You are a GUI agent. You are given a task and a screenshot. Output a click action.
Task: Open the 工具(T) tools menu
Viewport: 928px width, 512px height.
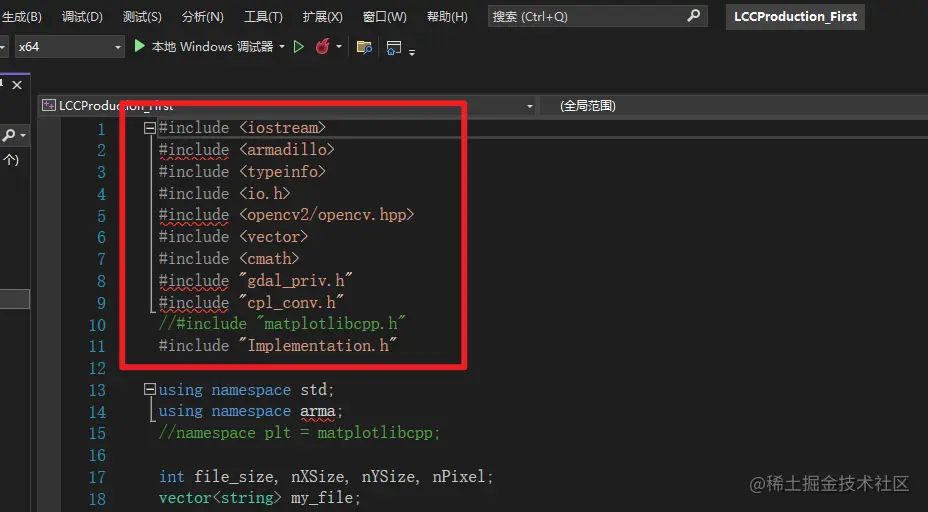pyautogui.click(x=263, y=17)
